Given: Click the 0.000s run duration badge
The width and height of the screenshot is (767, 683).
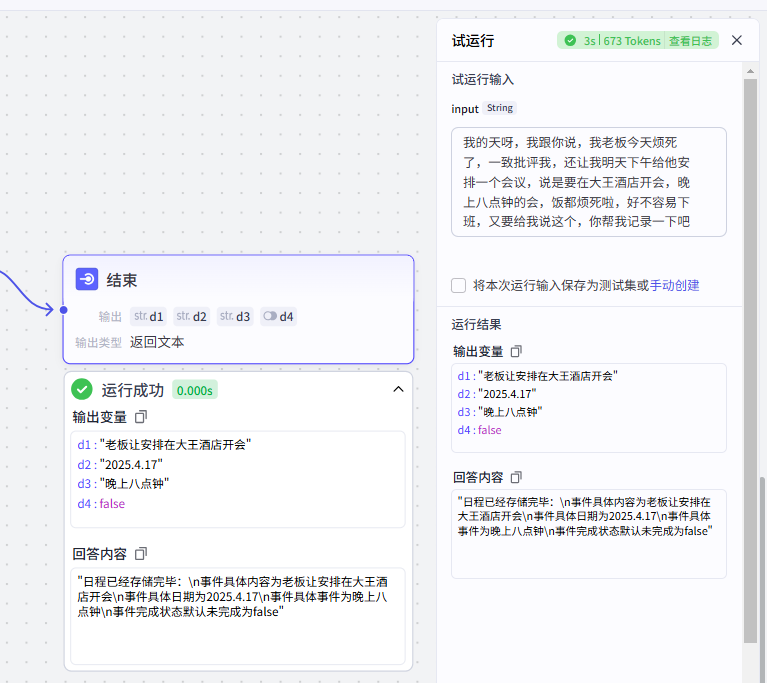Looking at the screenshot, I should [x=195, y=390].
